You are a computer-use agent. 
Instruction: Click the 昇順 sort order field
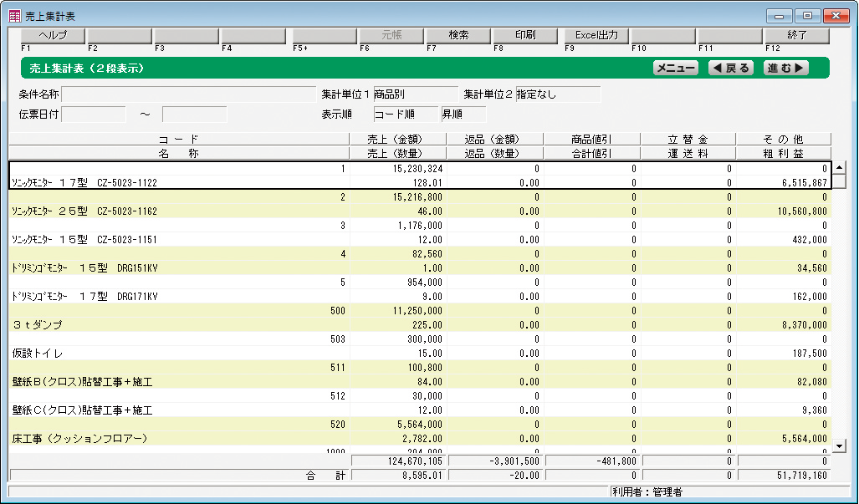(x=463, y=115)
